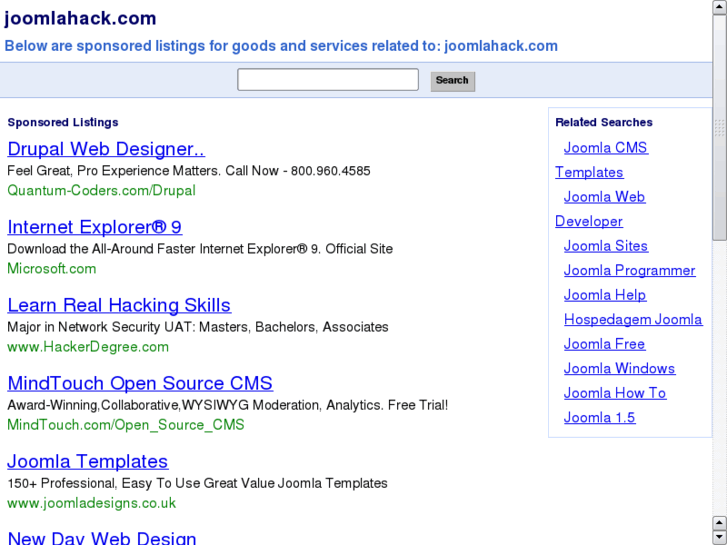Click the 150+ Professional Joomla Templates description
Image resolution: width=727 pixels, height=545 pixels.
198,483
